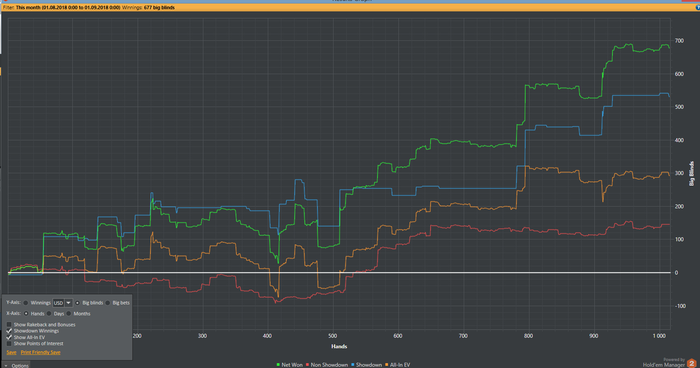Enable Show Points of Interest checkbox
700x368 pixels.
(x=9, y=343)
